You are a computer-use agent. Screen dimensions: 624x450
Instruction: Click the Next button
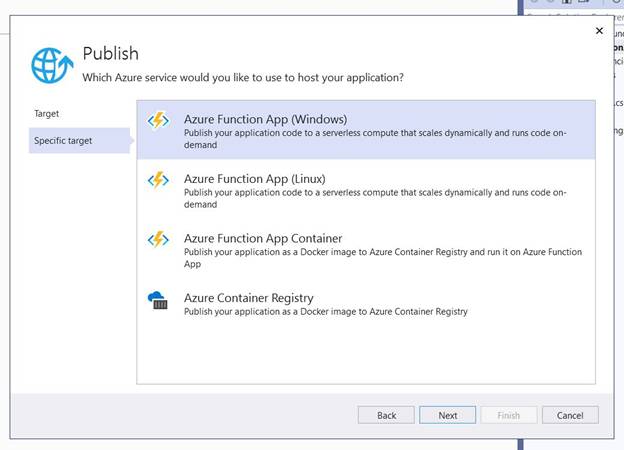click(447, 415)
